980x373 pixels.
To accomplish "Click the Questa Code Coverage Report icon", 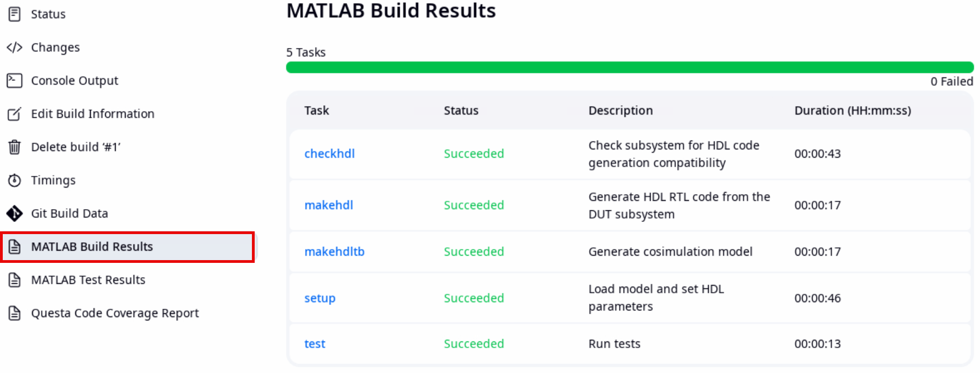I will [14, 313].
